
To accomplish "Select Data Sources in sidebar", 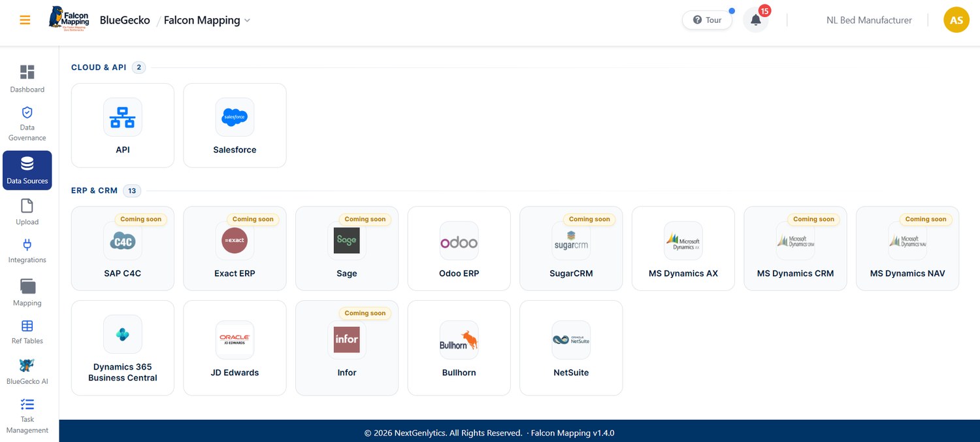I will (x=27, y=171).
